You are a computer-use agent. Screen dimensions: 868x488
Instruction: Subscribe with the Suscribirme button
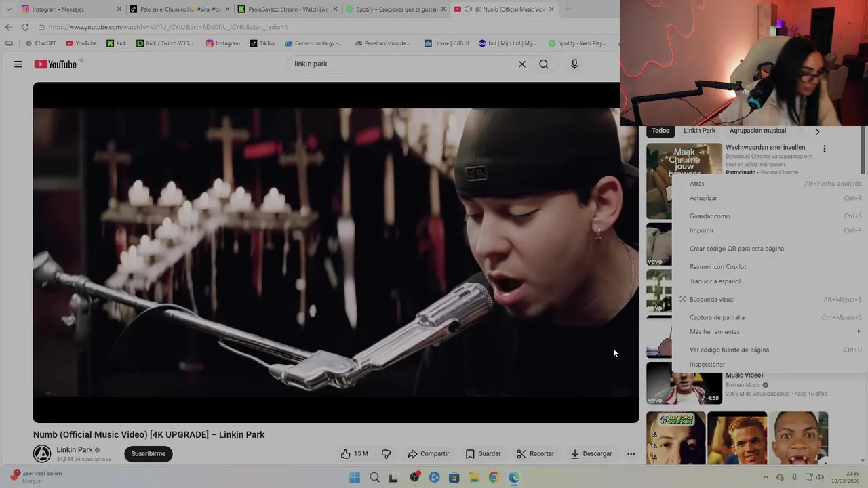[149, 454]
